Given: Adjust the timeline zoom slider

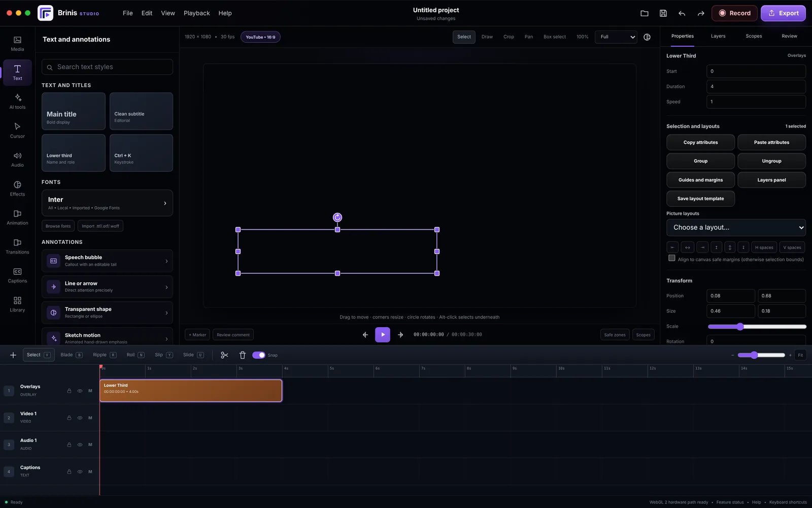Looking at the screenshot, I should point(761,355).
